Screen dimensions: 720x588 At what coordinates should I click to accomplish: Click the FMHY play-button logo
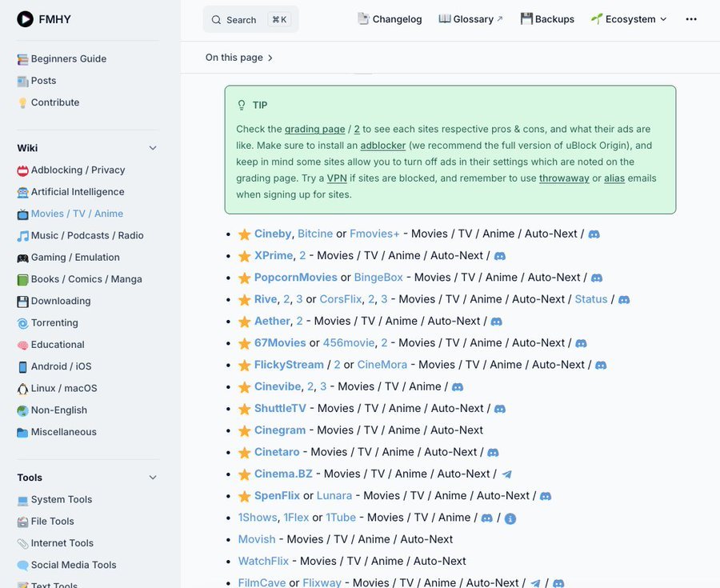pos(25,19)
